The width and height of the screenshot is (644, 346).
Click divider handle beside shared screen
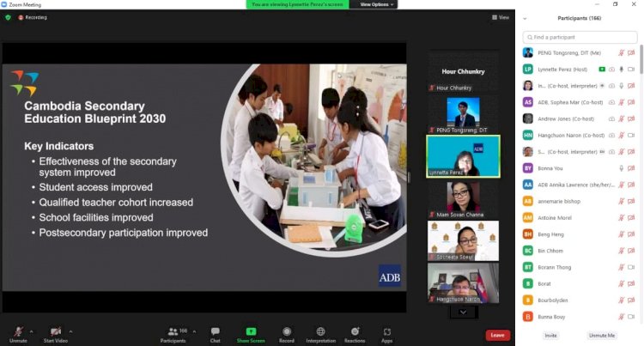tap(409, 178)
